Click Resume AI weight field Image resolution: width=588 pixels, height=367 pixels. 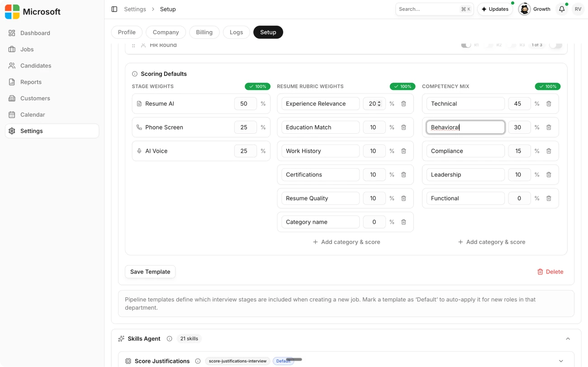pyautogui.click(x=246, y=104)
